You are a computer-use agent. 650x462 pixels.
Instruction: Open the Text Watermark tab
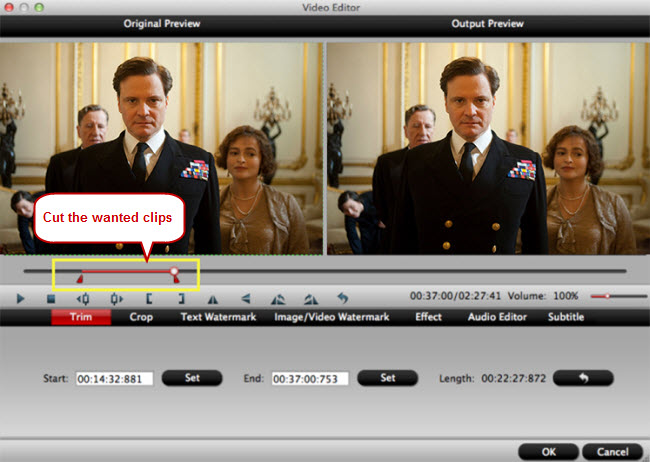[218, 317]
